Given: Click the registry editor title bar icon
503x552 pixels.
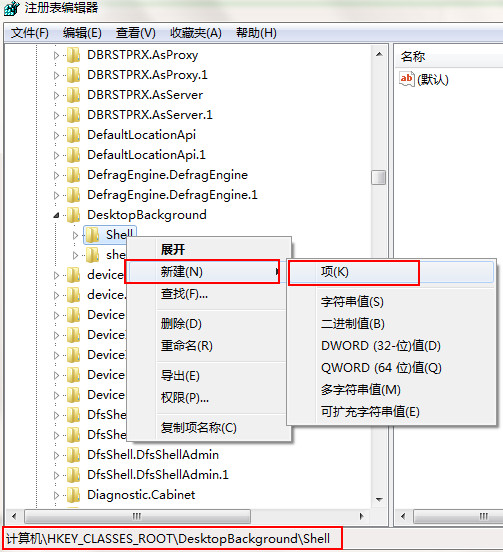Looking at the screenshot, I should tap(12, 8).
